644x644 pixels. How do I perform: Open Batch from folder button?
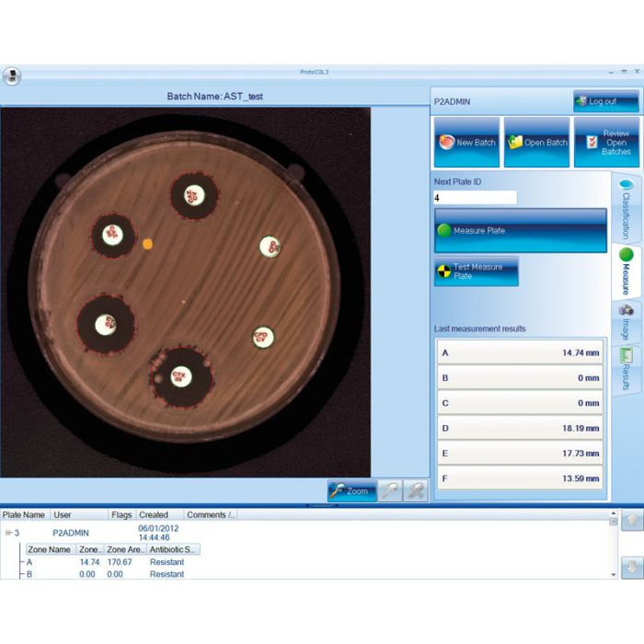tap(536, 142)
